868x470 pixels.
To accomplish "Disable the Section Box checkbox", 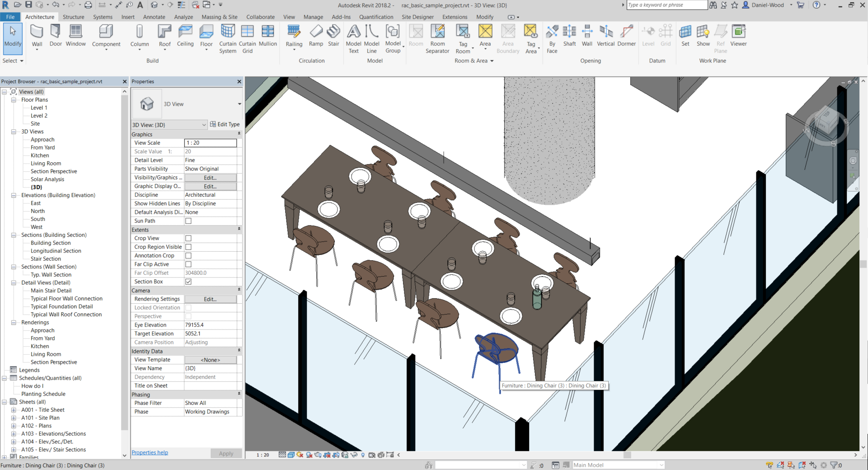I will 188,282.
